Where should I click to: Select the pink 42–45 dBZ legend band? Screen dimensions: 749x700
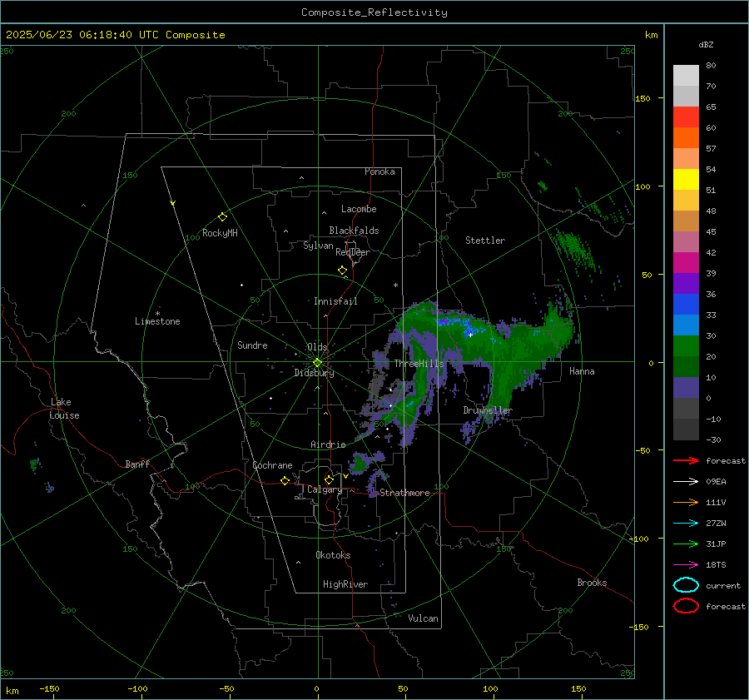click(686, 241)
